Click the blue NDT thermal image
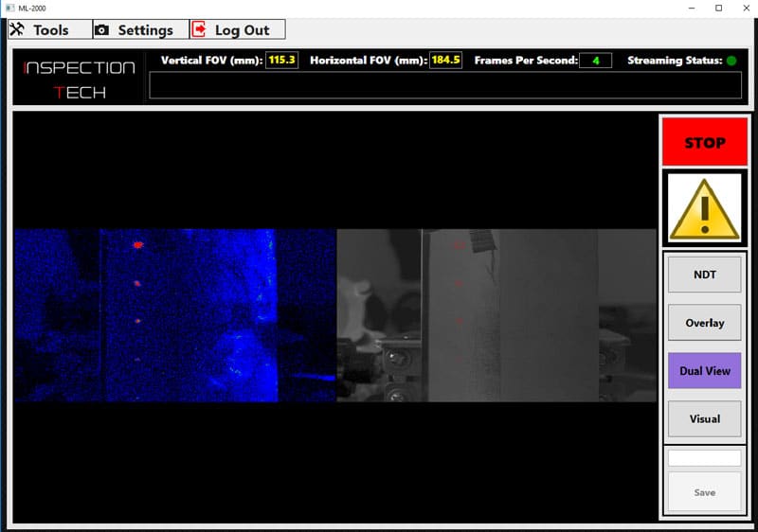 [x=175, y=315]
